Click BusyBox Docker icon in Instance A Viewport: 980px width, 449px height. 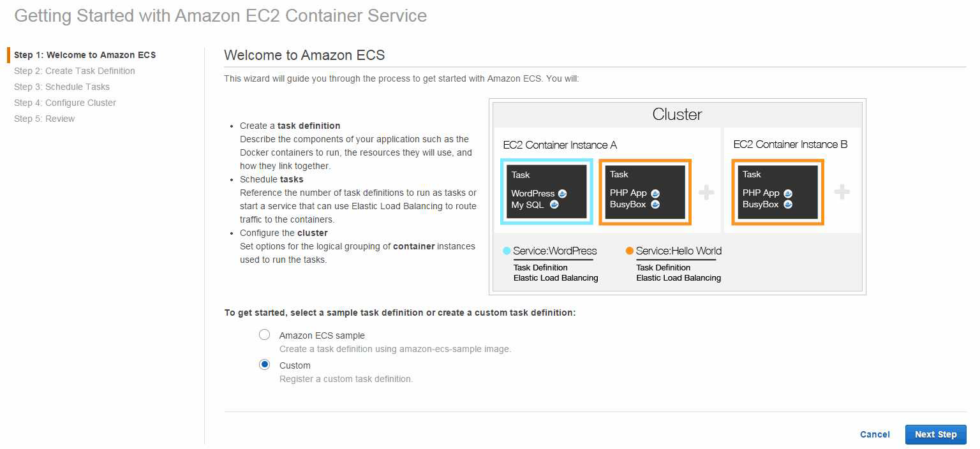pos(655,205)
